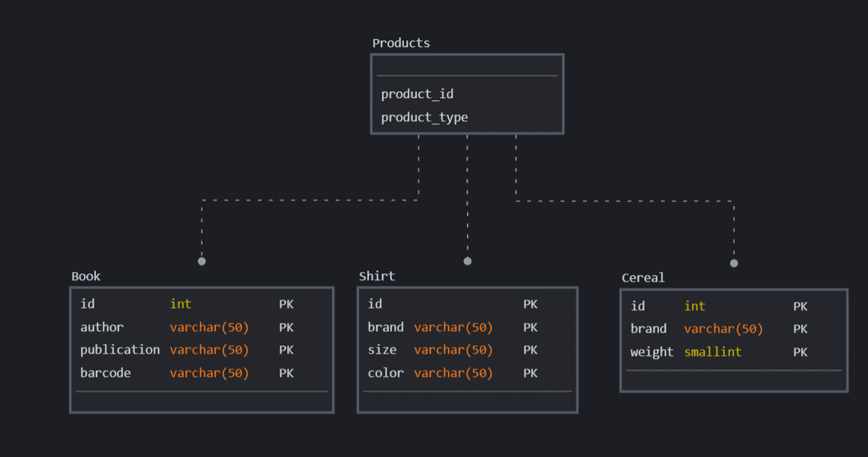The width and height of the screenshot is (868, 457).
Task: Click the smallint type label in Cereal
Action: [x=712, y=352]
